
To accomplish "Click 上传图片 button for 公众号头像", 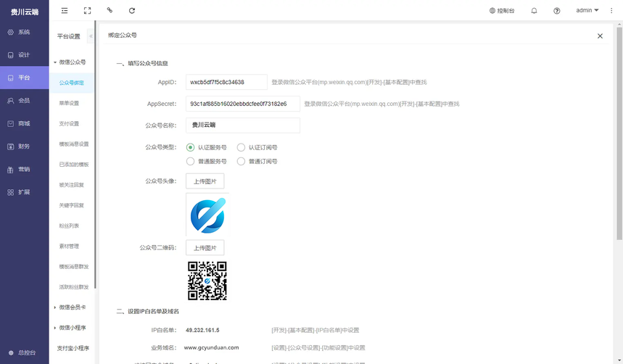I will [x=205, y=181].
